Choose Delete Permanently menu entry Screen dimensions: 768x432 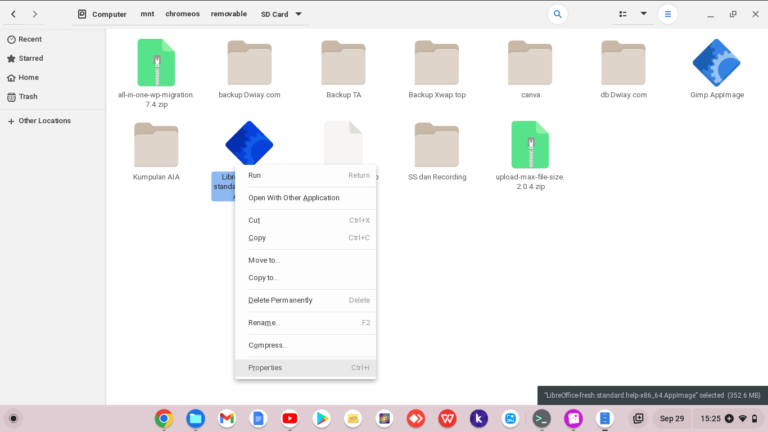[306, 300]
